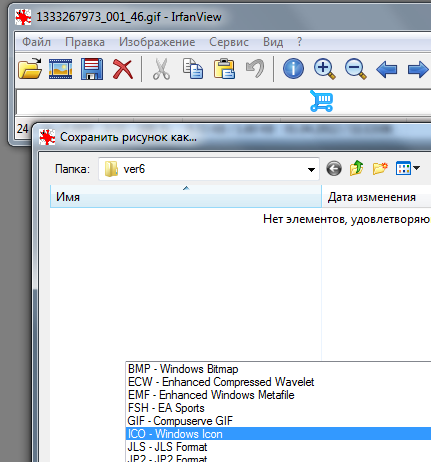Zoom in with the plus magnifier

[x=324, y=69]
